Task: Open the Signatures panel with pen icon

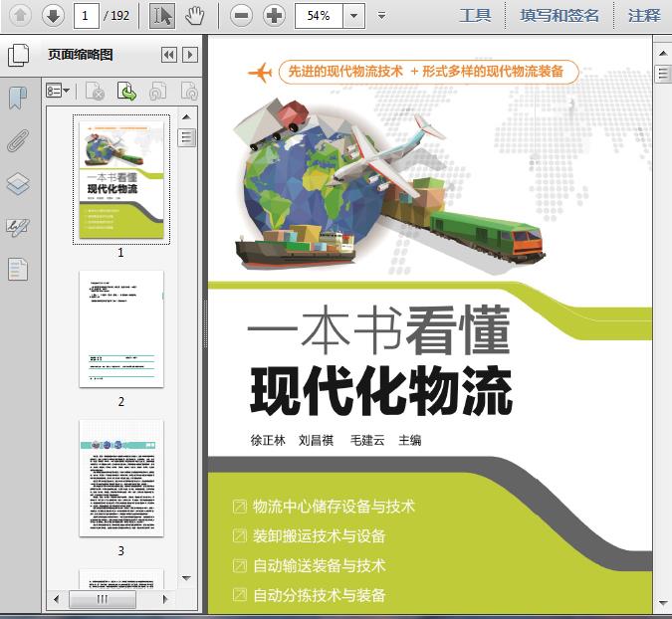Action: pos(18,227)
